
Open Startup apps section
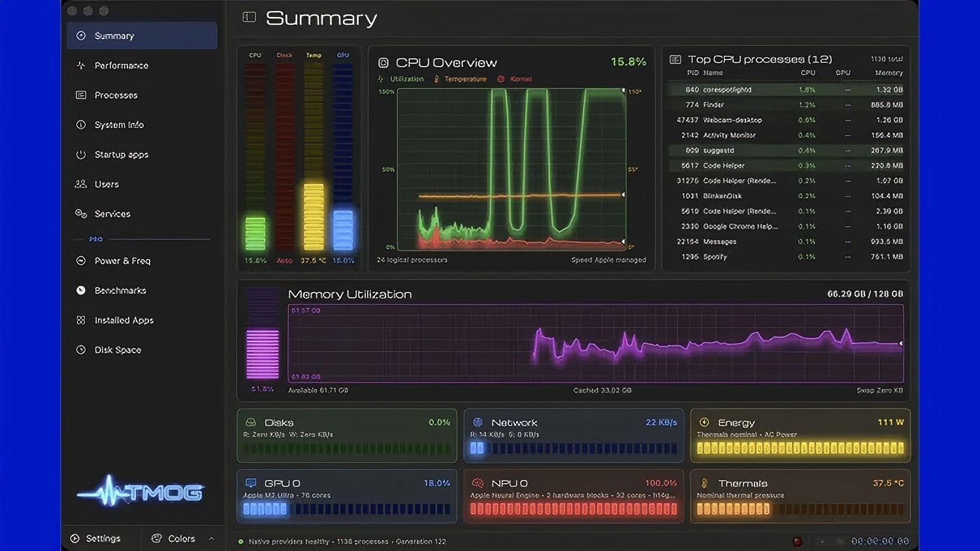pyautogui.click(x=142, y=155)
